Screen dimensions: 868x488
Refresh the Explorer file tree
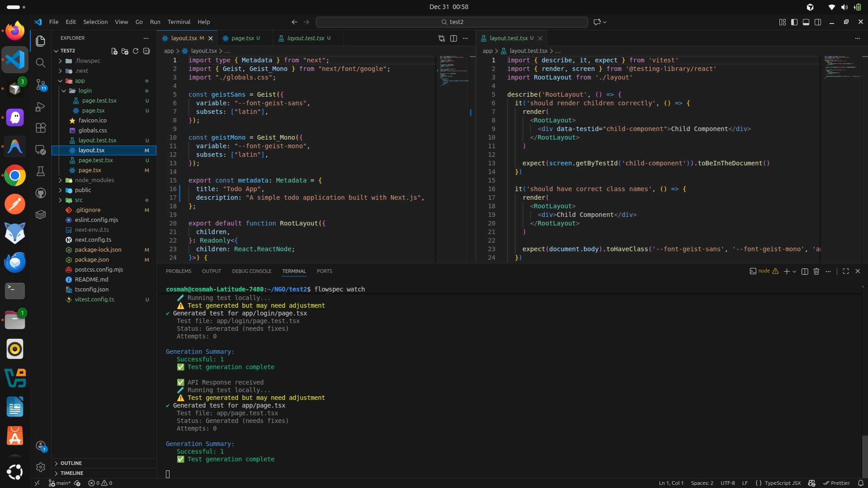point(136,51)
